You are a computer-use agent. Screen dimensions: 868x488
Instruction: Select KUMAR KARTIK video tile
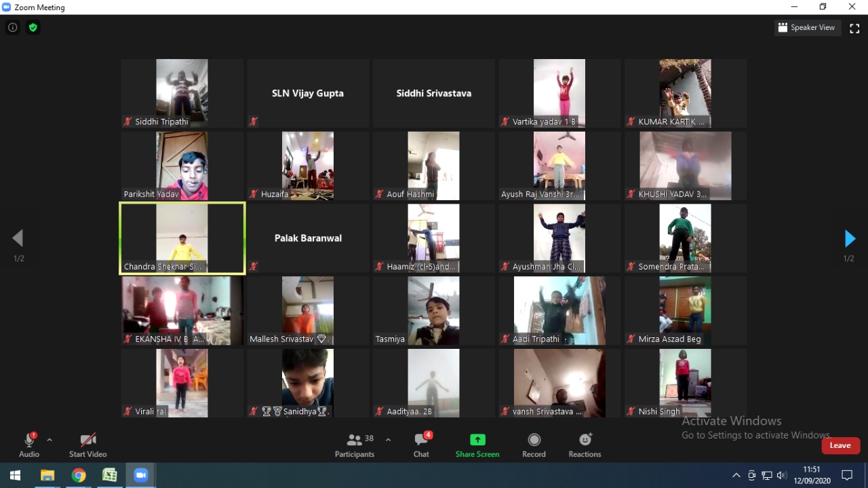coord(686,93)
